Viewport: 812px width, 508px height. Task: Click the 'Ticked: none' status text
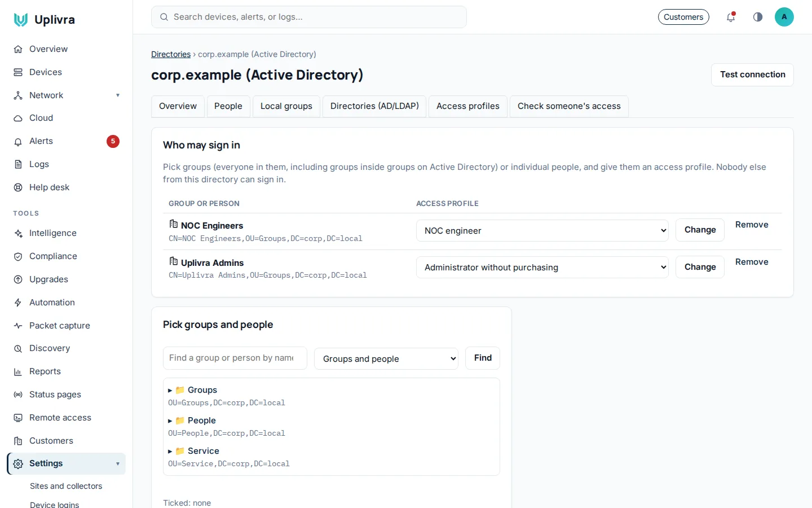click(187, 503)
